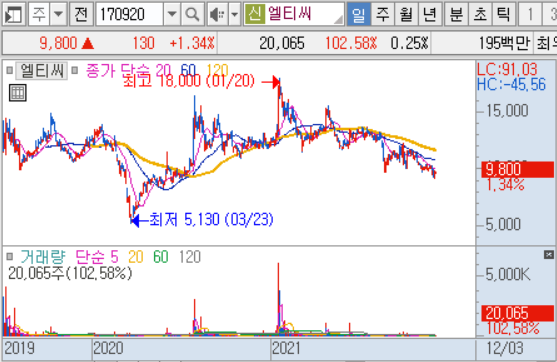The height and width of the screenshot is (362, 557).
Task: Click the 5,000K volume axis label
Action: pyautogui.click(x=508, y=274)
